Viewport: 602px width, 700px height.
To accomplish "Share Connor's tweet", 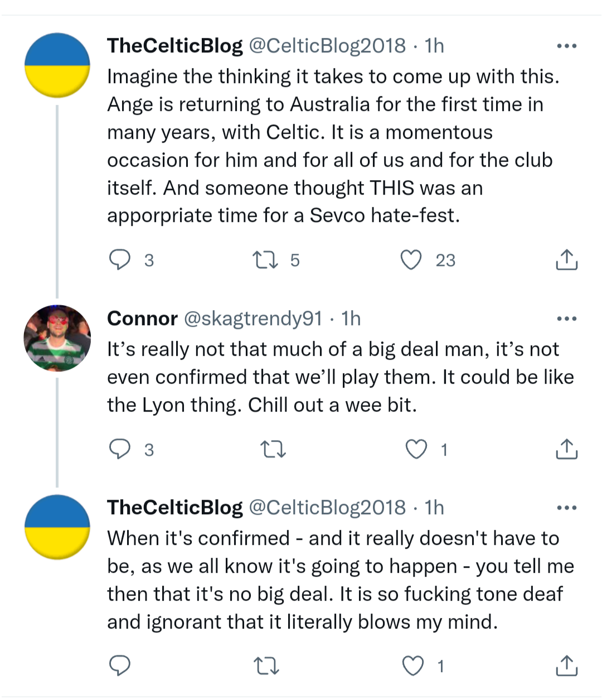I will pos(566,449).
